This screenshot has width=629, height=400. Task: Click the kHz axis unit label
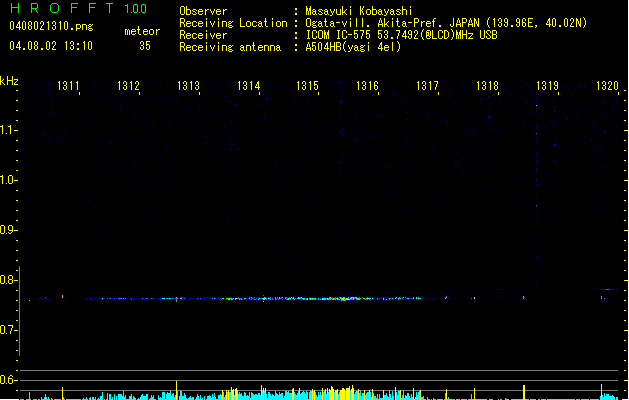click(x=9, y=81)
